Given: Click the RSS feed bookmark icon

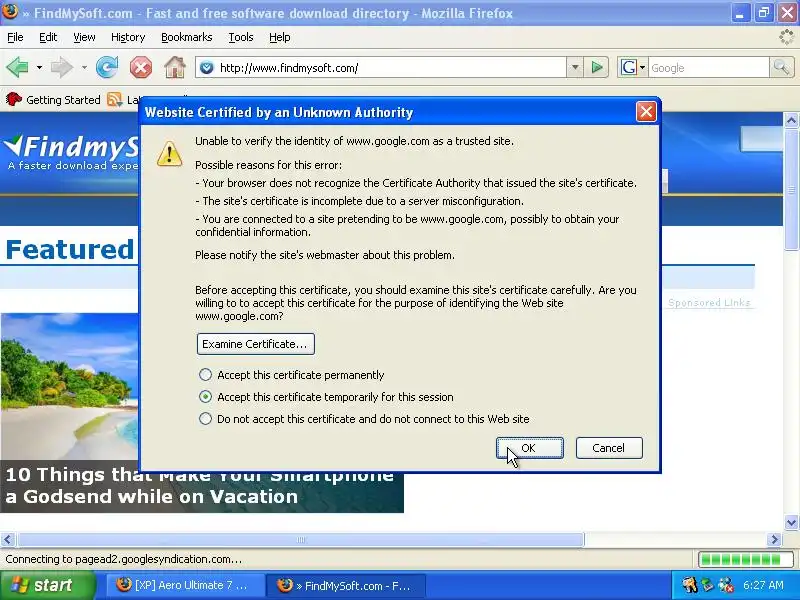Looking at the screenshot, I should (x=114, y=99).
